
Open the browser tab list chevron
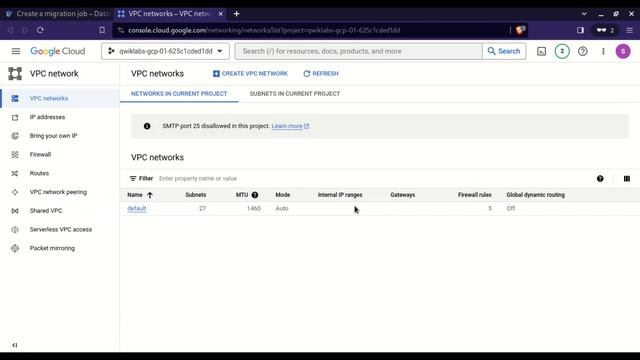(584, 13)
